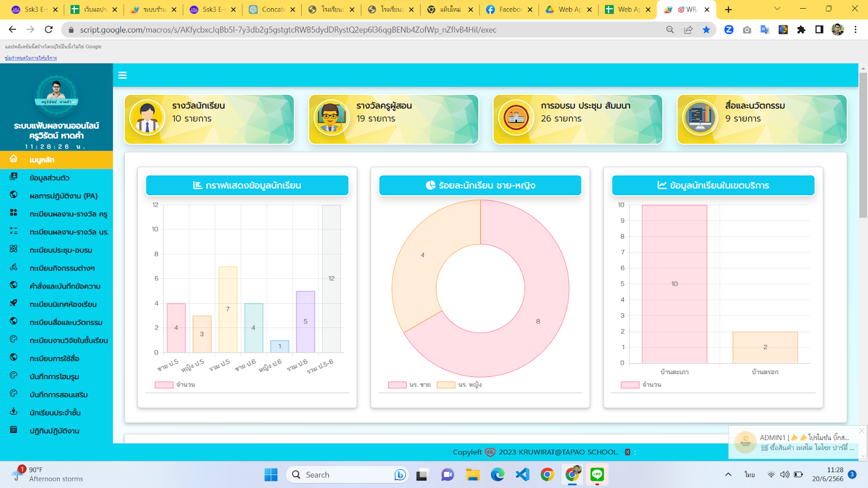Open LINE app from taskbar
The image size is (868, 488).
coord(597,475)
